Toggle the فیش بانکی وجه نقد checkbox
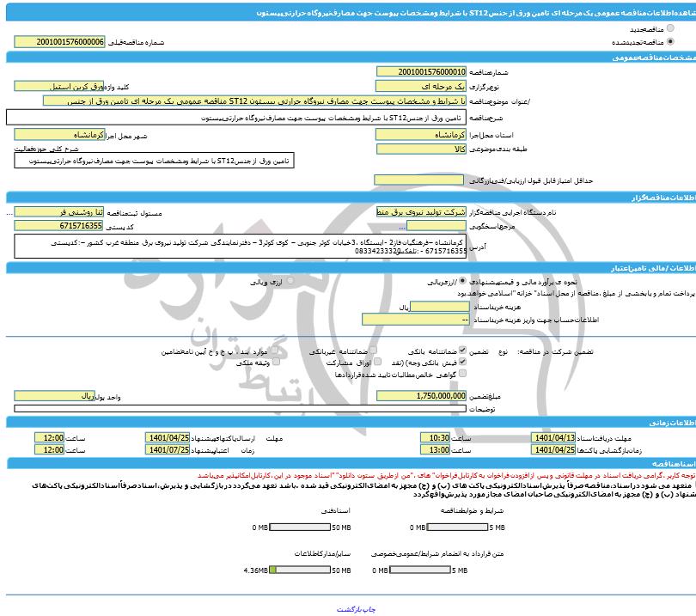696x616 pixels. tap(464, 363)
